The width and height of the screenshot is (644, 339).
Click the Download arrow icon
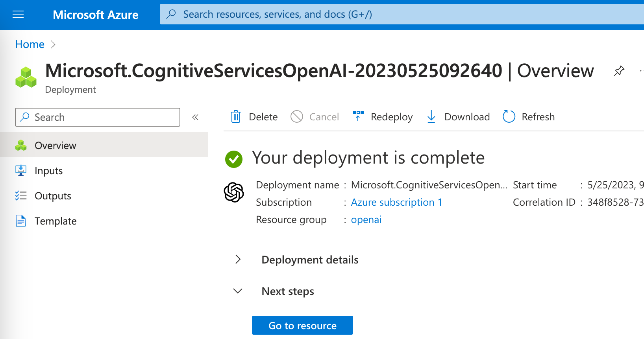click(431, 116)
